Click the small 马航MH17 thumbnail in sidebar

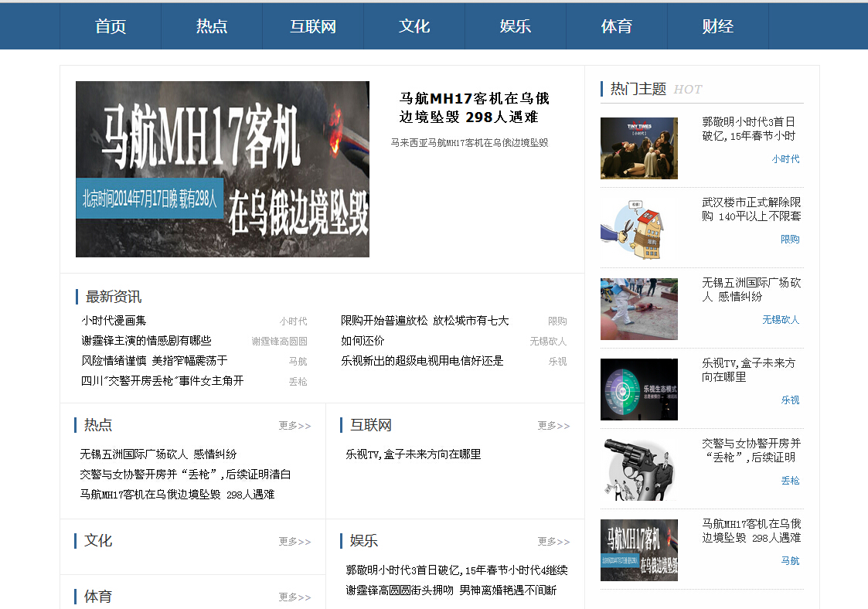[638, 550]
